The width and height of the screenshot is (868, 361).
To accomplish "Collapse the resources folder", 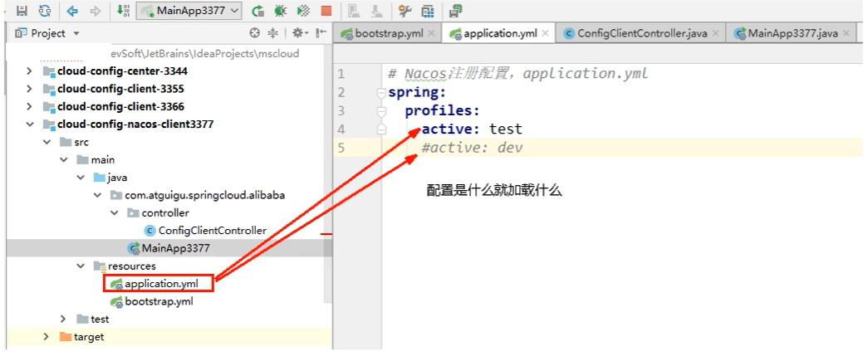I will tap(81, 266).
